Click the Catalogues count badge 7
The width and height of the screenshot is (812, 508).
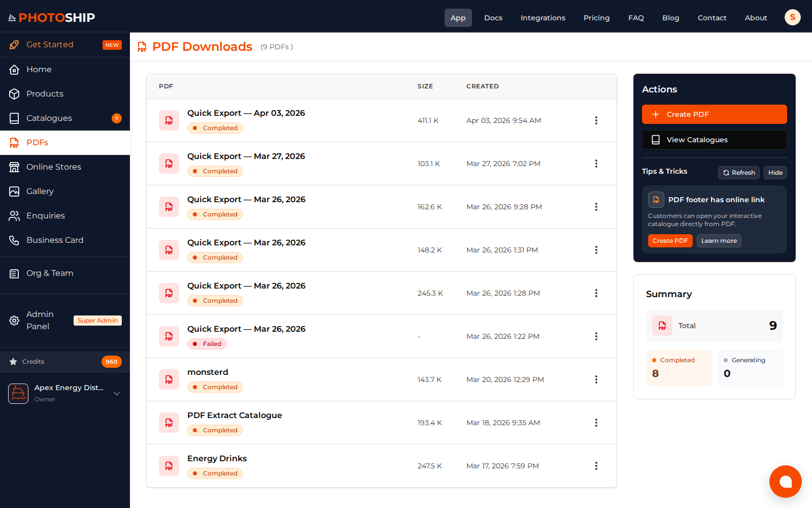[117, 118]
